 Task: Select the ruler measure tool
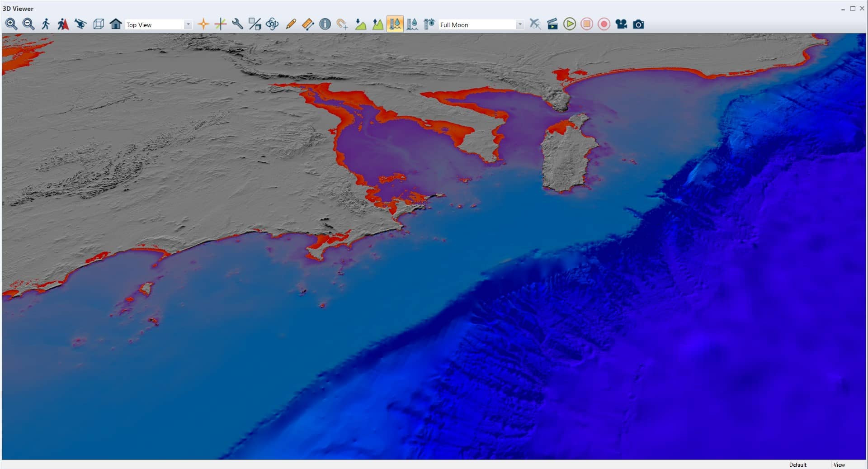(x=308, y=24)
